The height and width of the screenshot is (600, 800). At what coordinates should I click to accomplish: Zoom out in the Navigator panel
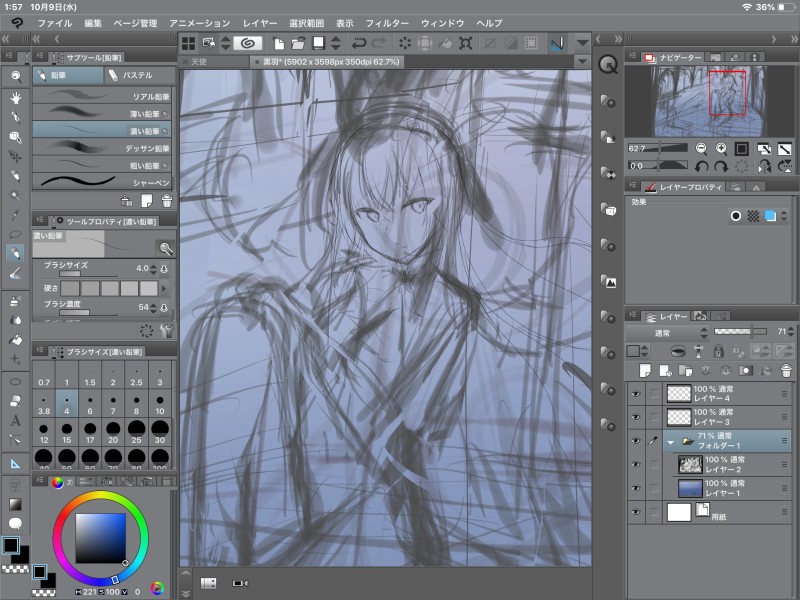pos(702,148)
